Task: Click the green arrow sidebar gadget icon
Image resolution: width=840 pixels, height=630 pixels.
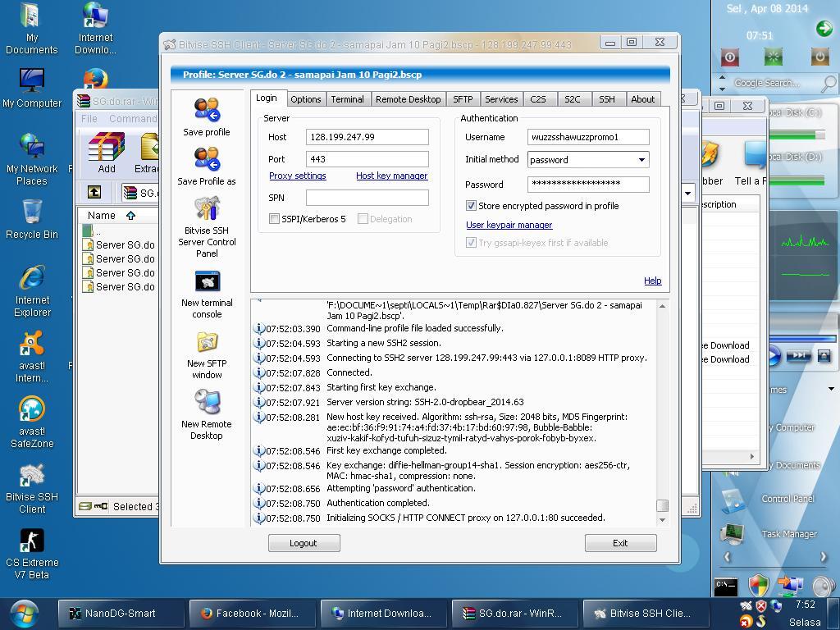Action: [824, 28]
